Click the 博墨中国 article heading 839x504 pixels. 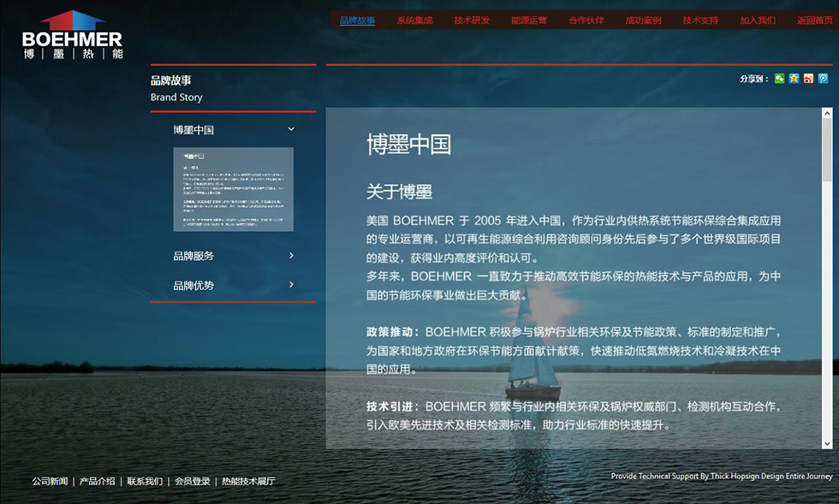(409, 145)
